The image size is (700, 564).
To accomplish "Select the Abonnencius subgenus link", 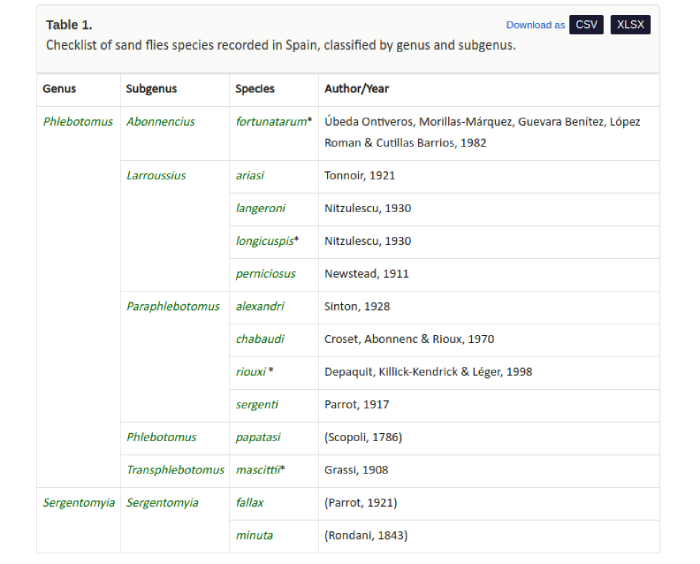I will click(x=160, y=122).
